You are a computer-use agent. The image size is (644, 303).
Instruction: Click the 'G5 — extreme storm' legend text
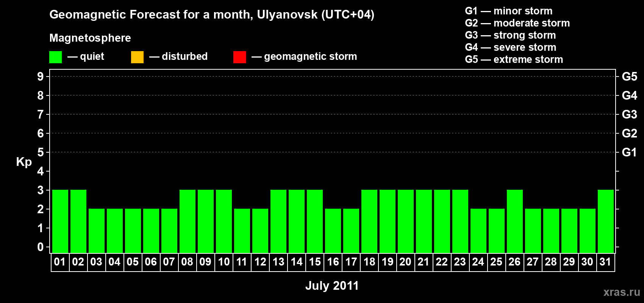pos(514,59)
